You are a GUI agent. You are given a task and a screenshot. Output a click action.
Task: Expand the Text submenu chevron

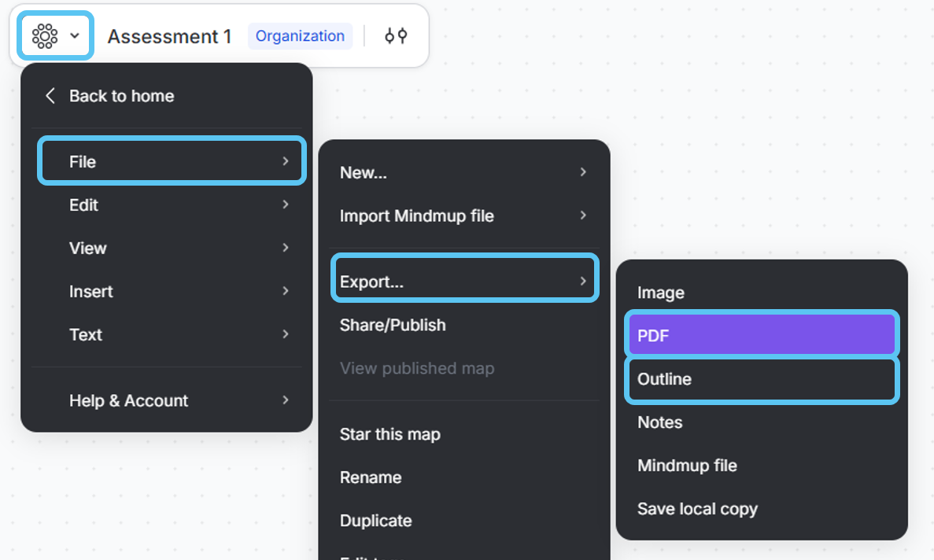coord(286,333)
